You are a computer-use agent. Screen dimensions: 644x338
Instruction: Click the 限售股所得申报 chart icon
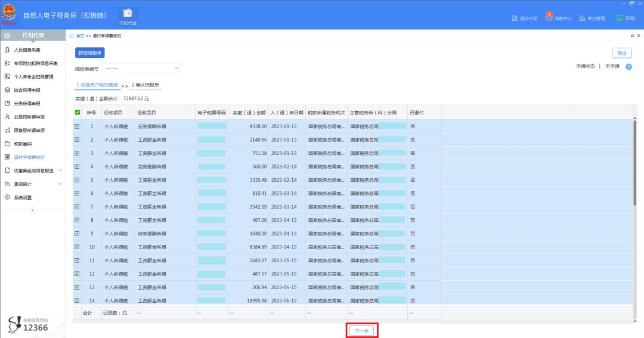tap(7, 130)
